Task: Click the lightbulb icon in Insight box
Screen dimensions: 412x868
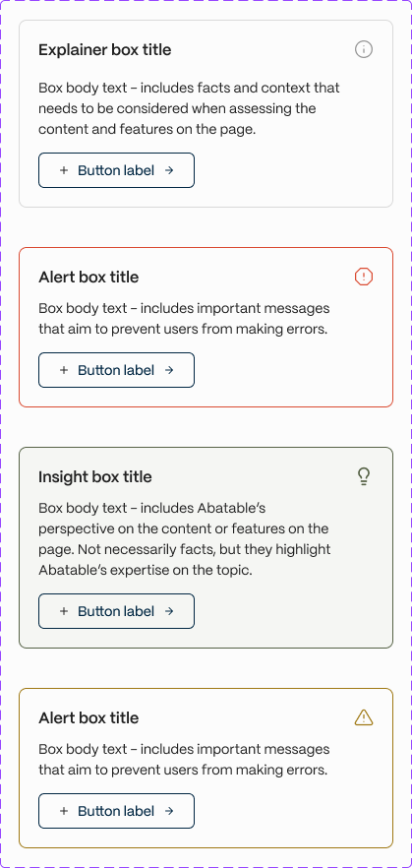Action: [364, 476]
